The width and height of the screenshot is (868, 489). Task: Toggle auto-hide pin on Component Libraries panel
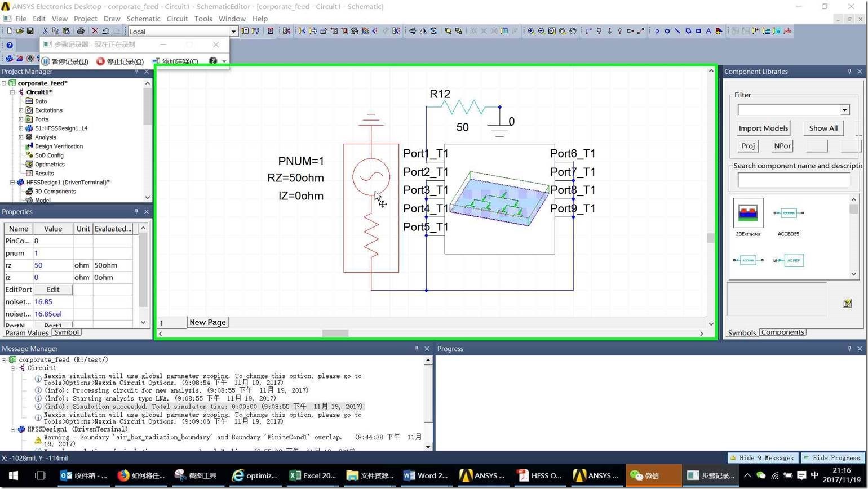click(x=849, y=72)
